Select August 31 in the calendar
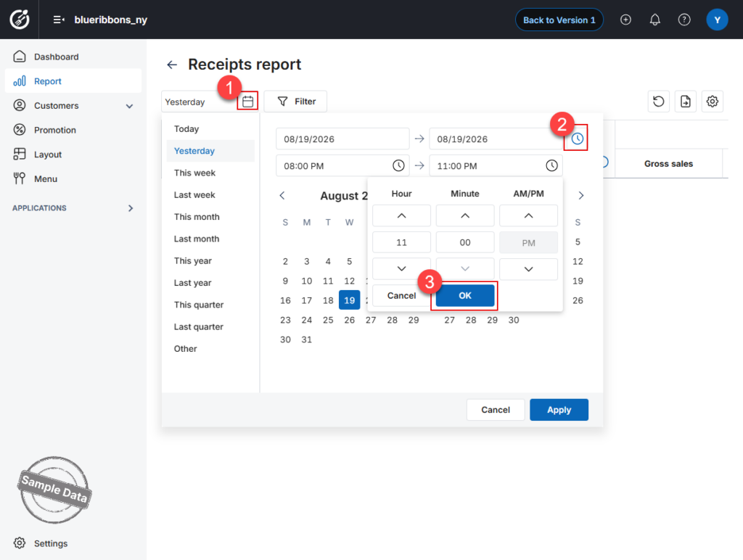The image size is (743, 560). [307, 339]
